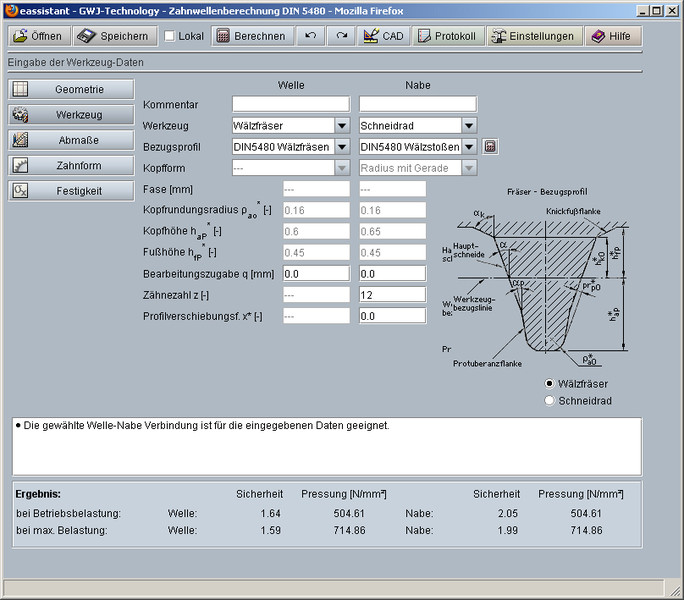
Task: Redo the last action
Action: (x=341, y=36)
